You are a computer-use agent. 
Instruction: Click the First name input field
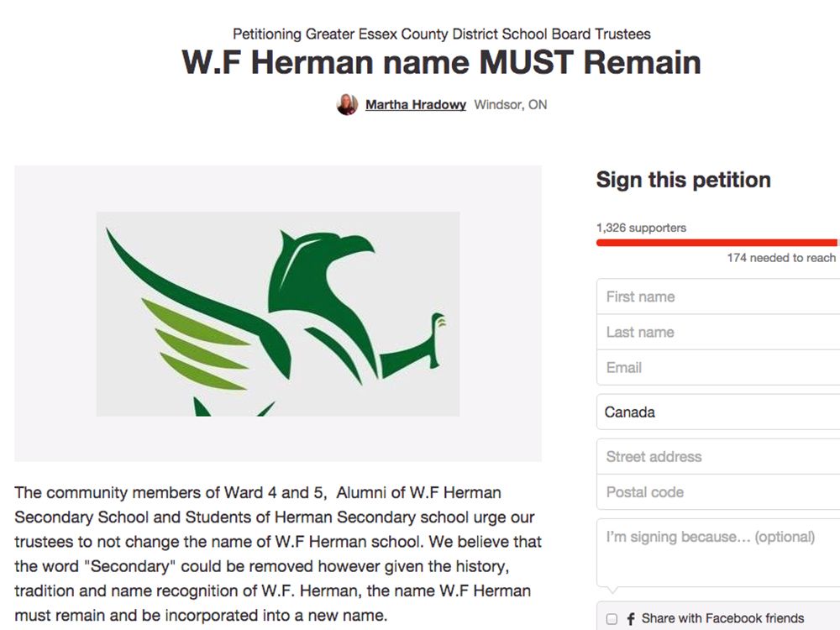coord(716,296)
